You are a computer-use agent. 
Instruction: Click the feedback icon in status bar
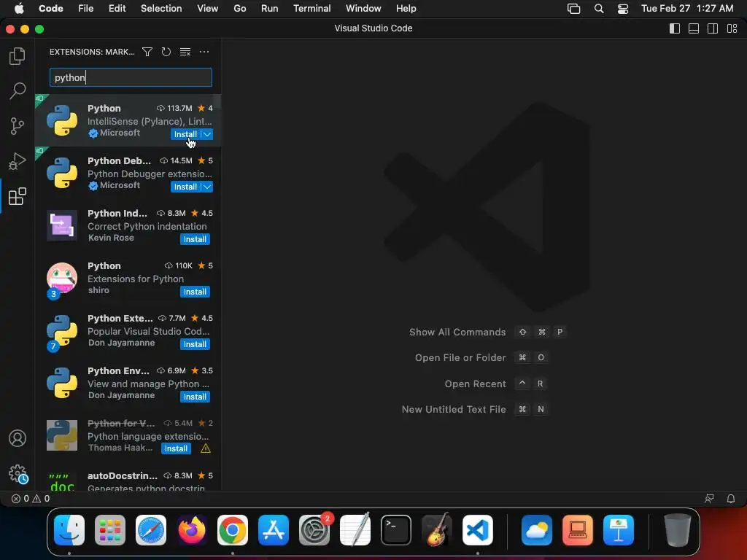(x=709, y=499)
